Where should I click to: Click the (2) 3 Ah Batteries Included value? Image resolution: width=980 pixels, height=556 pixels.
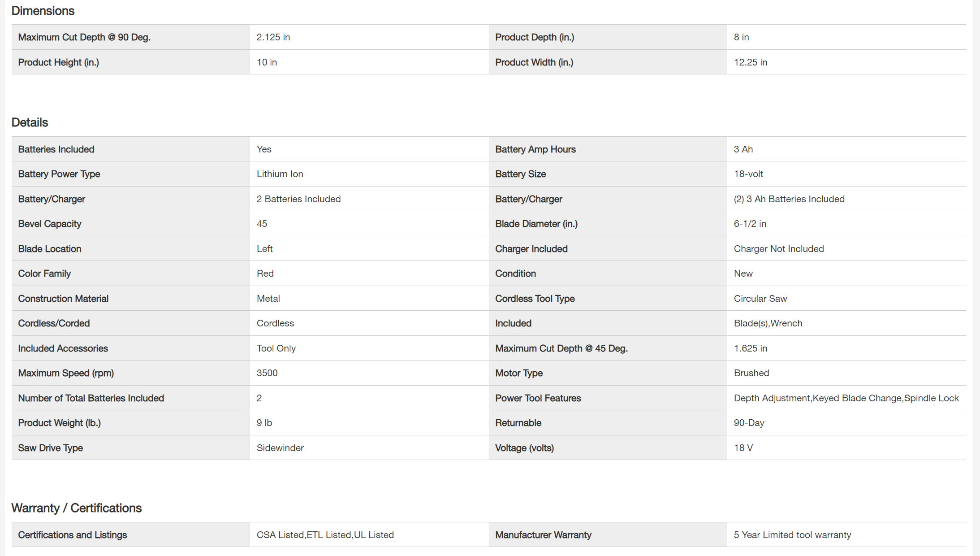[789, 199]
